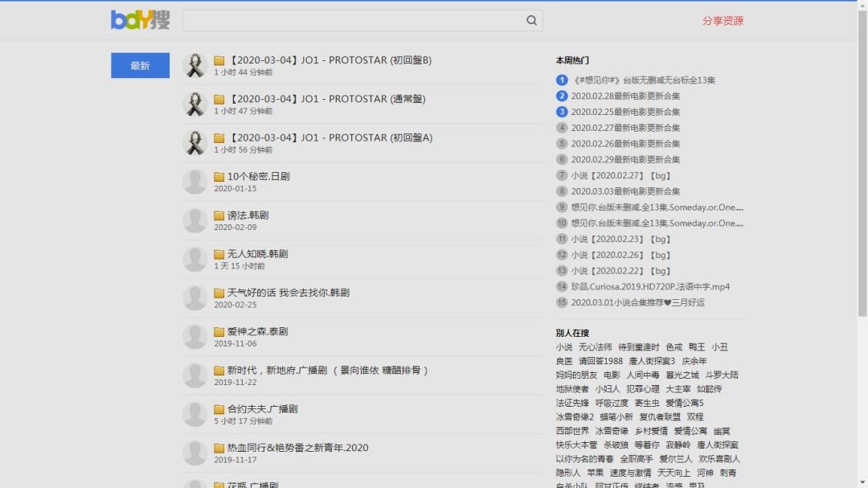Click the page vertical scrollbar

coord(862,161)
